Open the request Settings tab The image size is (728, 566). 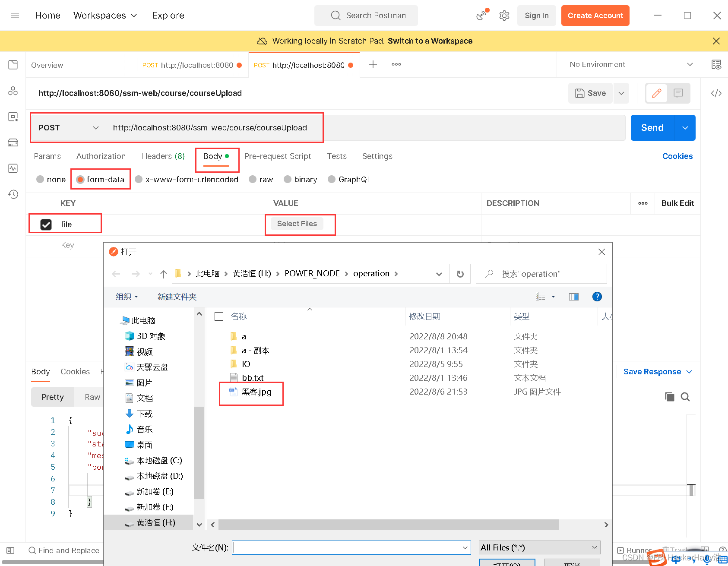(x=377, y=156)
